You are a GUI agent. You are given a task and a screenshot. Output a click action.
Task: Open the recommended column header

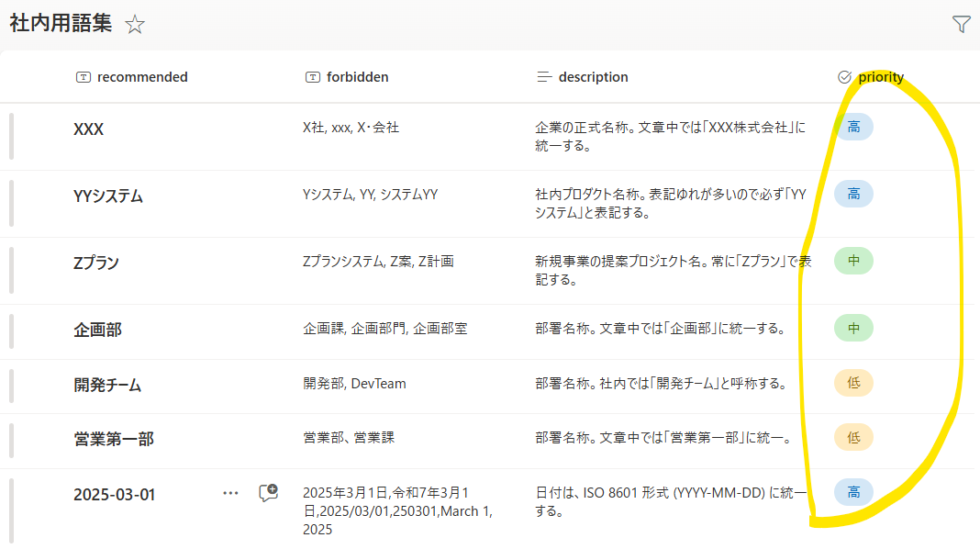142,77
